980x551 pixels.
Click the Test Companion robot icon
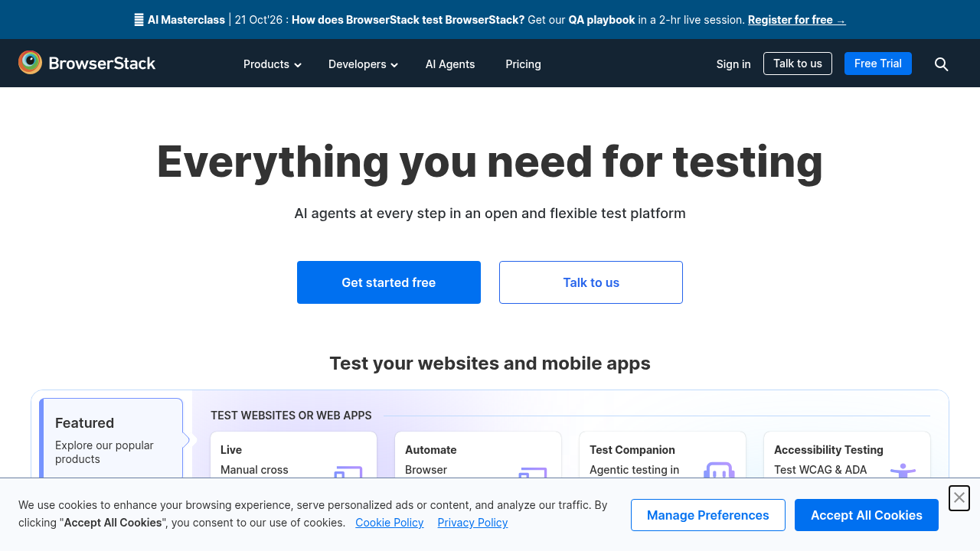click(x=719, y=471)
